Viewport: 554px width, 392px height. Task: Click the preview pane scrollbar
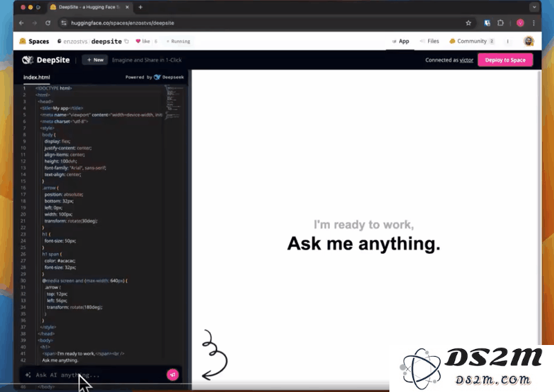point(539,208)
